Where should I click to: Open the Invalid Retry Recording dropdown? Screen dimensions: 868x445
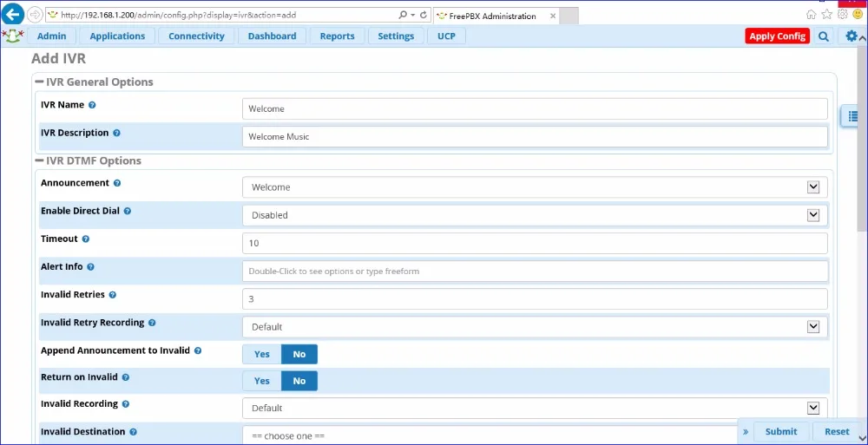(x=535, y=327)
